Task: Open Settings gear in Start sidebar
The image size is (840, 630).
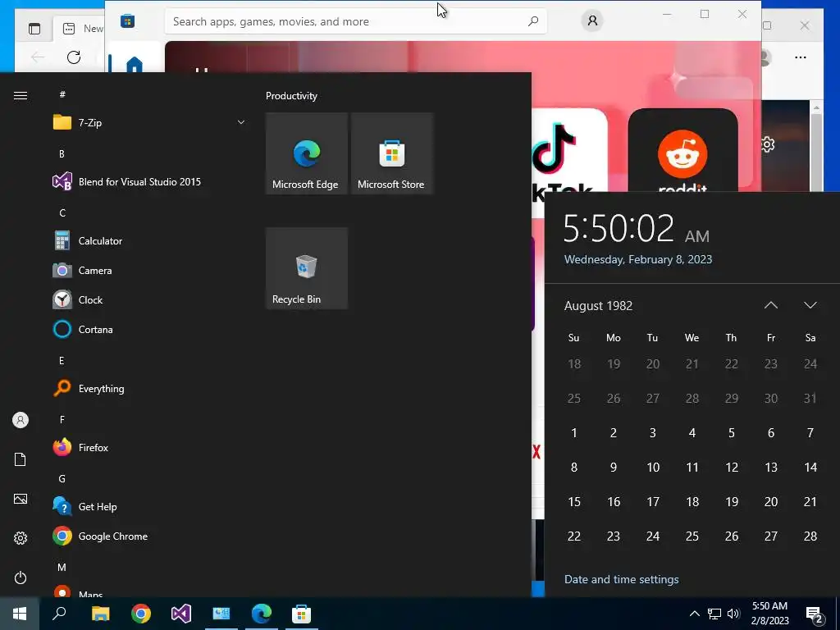Action: [21, 538]
